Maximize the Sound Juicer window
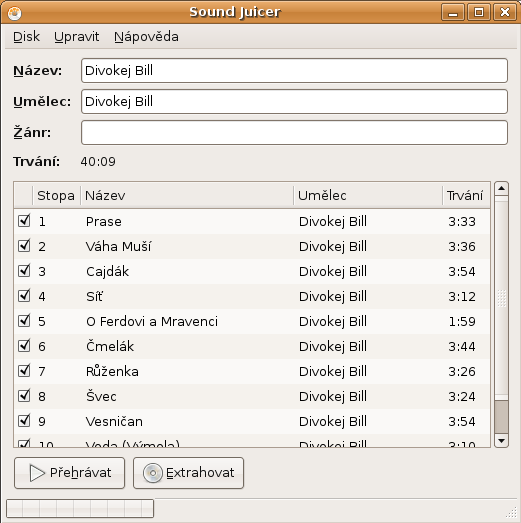The height and width of the screenshot is (523, 521). (x=479, y=13)
